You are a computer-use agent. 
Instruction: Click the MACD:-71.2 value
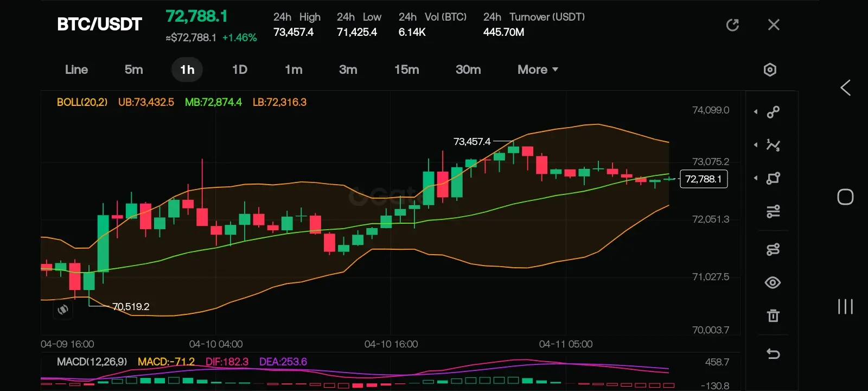coord(166,362)
